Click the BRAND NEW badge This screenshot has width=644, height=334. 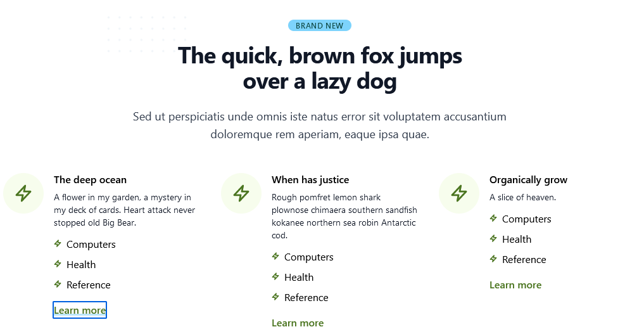(x=320, y=25)
